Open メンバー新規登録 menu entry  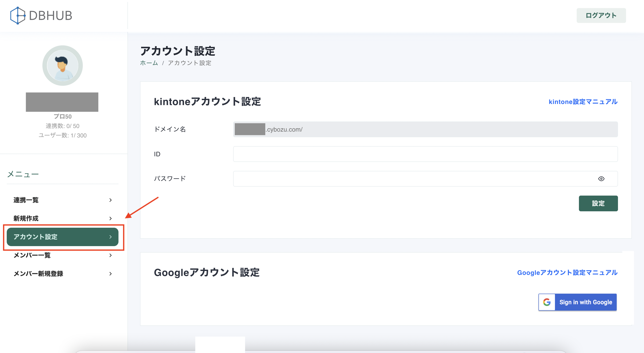click(38, 274)
